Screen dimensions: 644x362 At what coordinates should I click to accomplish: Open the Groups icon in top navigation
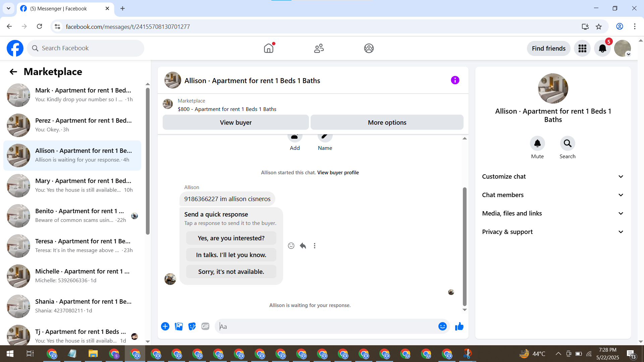click(x=369, y=48)
